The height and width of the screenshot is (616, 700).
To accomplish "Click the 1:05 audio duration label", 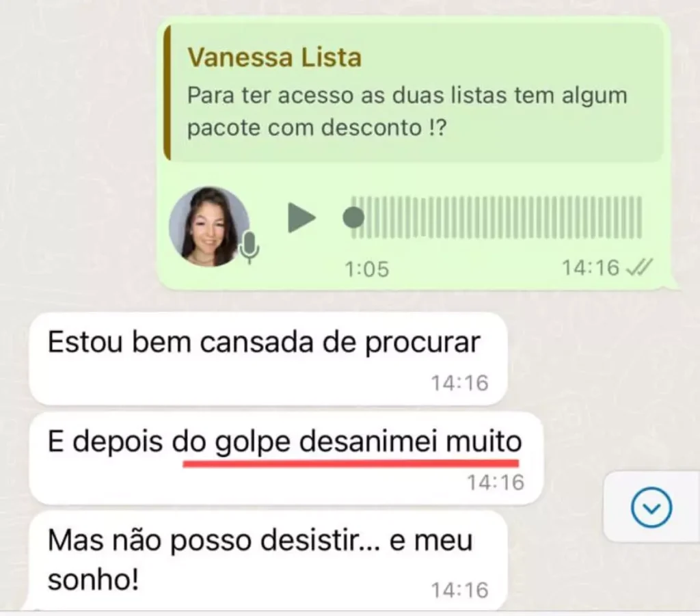I will [367, 269].
